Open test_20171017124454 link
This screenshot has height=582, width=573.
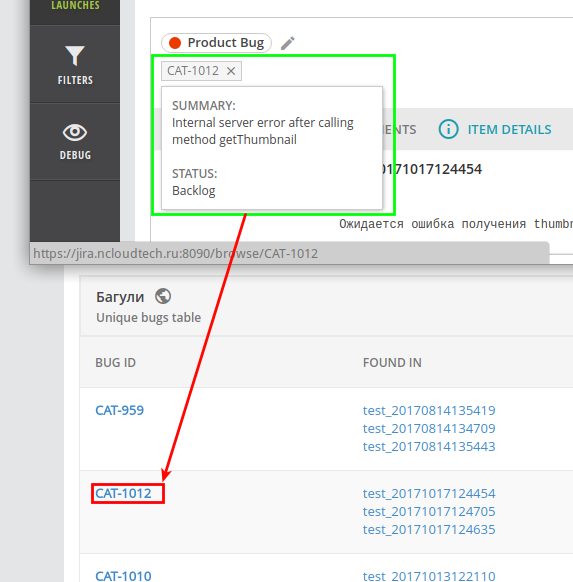pos(429,493)
